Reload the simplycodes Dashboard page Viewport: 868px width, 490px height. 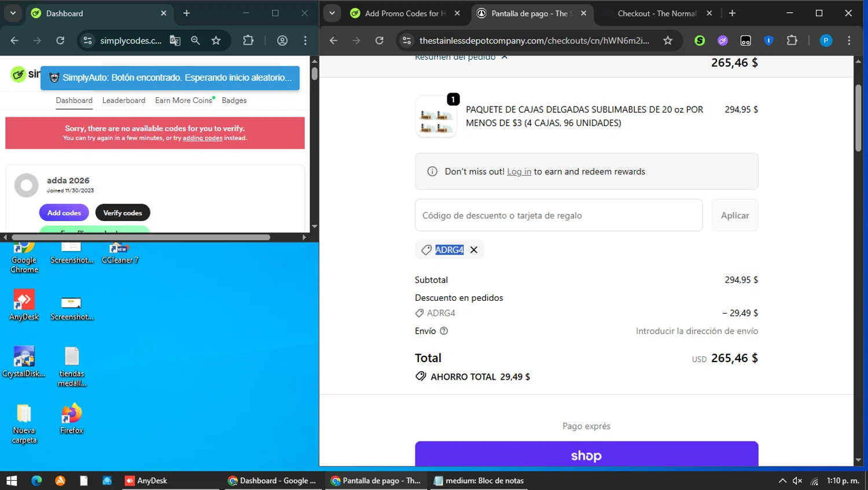tap(60, 40)
